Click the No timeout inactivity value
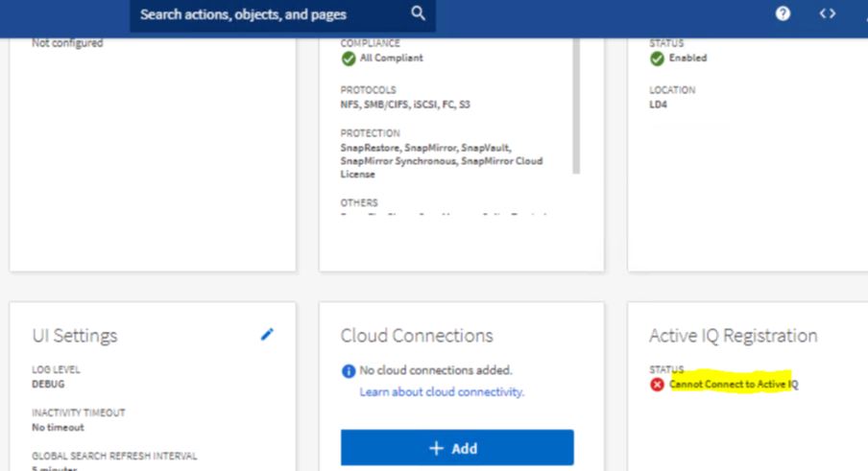 [58, 427]
